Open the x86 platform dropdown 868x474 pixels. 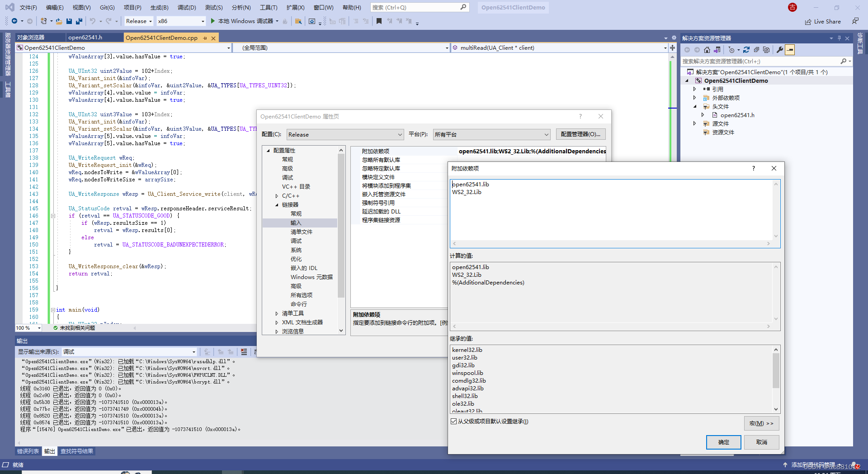pyautogui.click(x=181, y=21)
